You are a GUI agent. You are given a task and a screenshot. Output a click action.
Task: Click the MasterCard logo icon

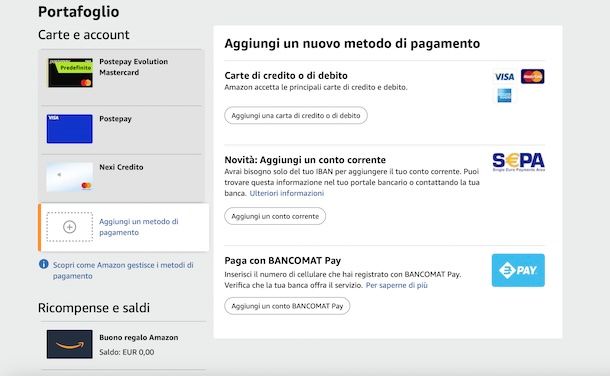533,77
